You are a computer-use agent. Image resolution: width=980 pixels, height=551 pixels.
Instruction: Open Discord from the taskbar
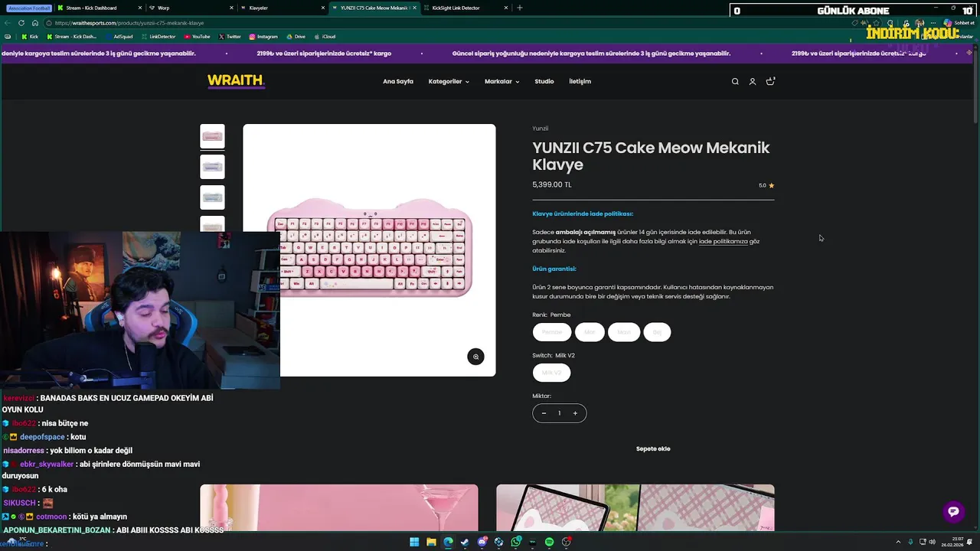(x=482, y=542)
